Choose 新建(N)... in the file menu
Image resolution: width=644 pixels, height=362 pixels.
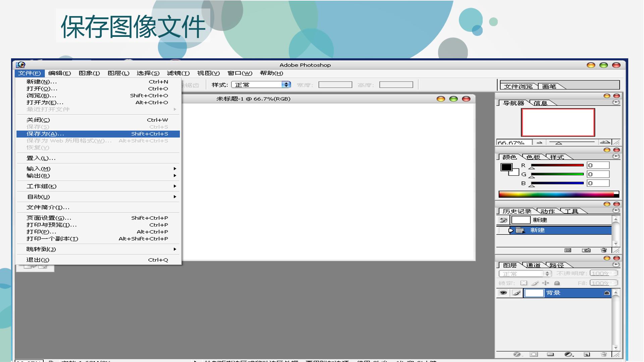tap(98, 81)
